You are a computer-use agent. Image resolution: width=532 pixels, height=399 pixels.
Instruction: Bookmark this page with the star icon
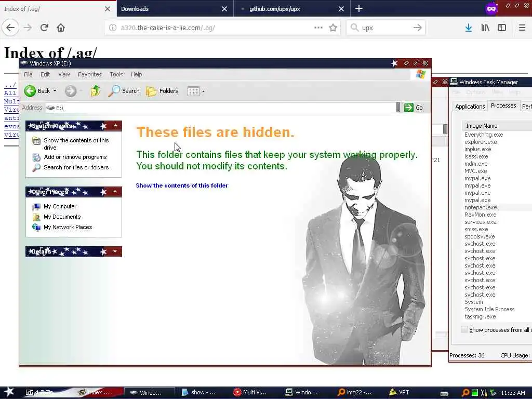pos(333,28)
